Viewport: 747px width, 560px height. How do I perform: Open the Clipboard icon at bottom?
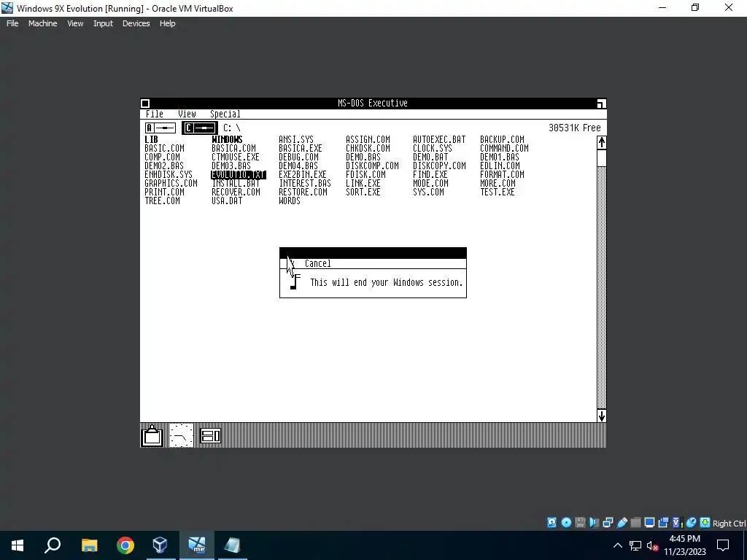152,435
